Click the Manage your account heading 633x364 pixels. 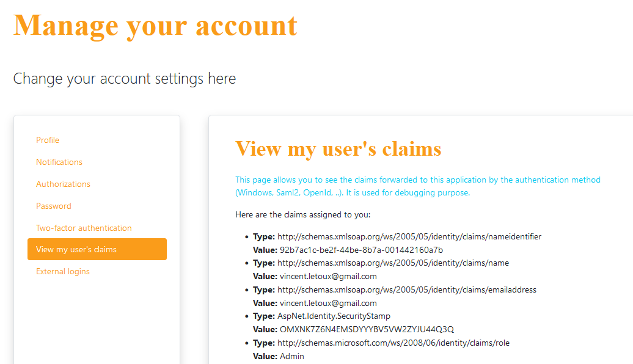click(x=155, y=26)
